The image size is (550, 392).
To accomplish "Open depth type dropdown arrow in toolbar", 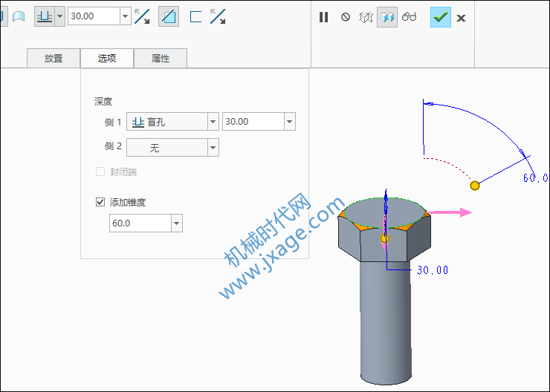I will pyautogui.click(x=59, y=16).
